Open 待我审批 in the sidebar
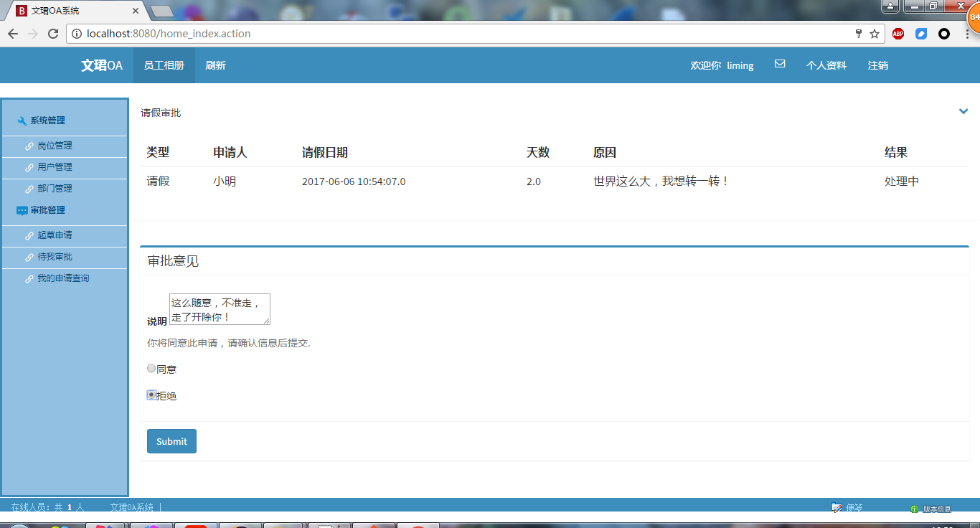 point(55,257)
